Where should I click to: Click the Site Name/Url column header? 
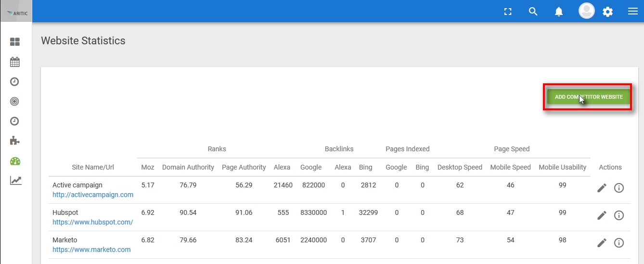[x=93, y=167]
